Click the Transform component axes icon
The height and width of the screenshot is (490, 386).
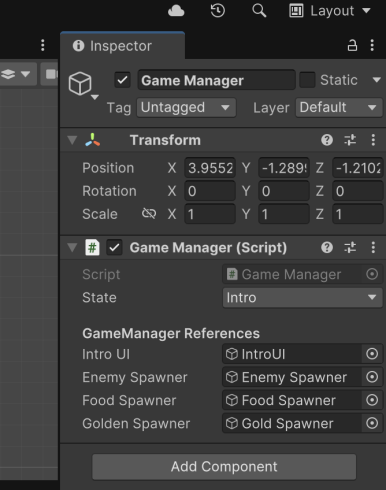pyautogui.click(x=93, y=140)
